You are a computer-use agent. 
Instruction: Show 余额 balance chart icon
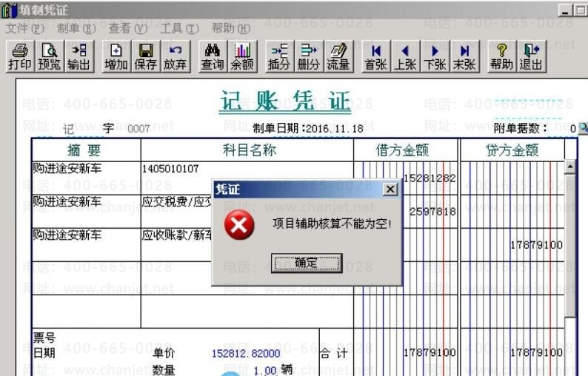click(x=242, y=56)
